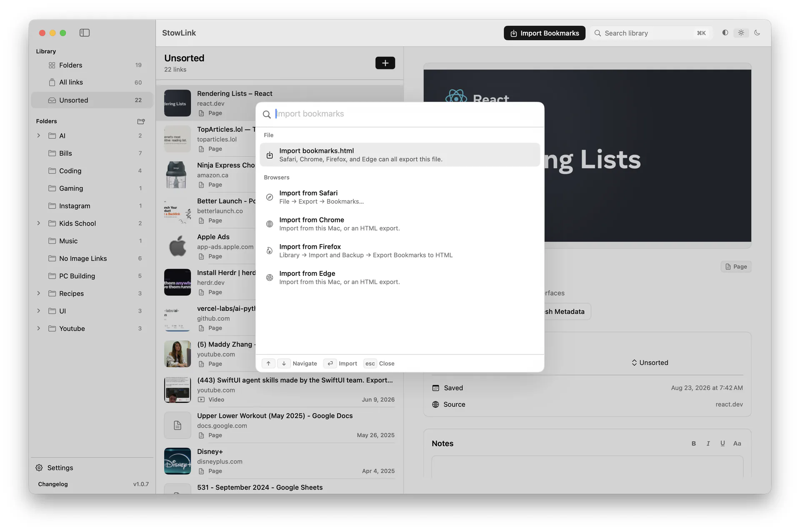Open Settings gear in sidebar
800x532 pixels.
point(39,468)
